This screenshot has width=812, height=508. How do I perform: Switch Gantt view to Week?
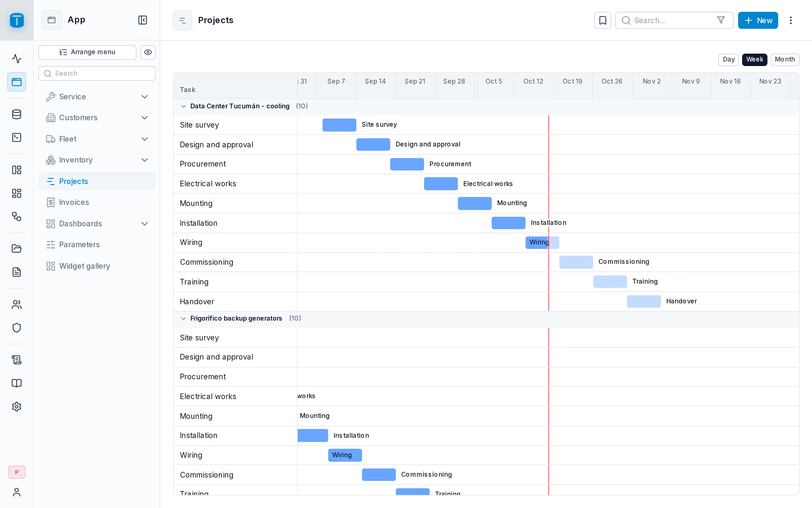754,60
